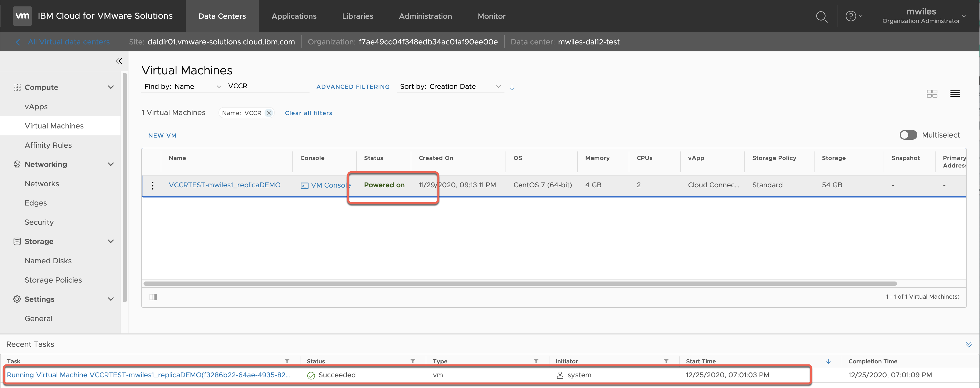The height and width of the screenshot is (388, 980).
Task: Click the column chooser icon
Action: coord(153,297)
